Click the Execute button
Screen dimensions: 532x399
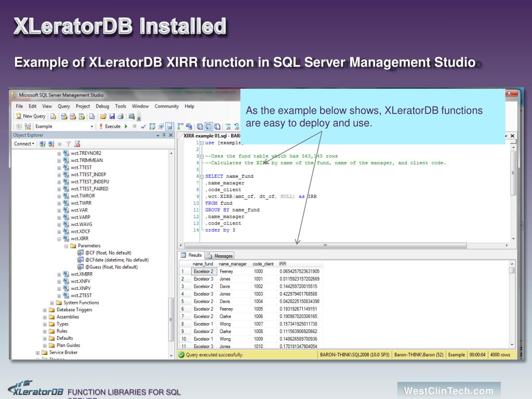(110, 126)
